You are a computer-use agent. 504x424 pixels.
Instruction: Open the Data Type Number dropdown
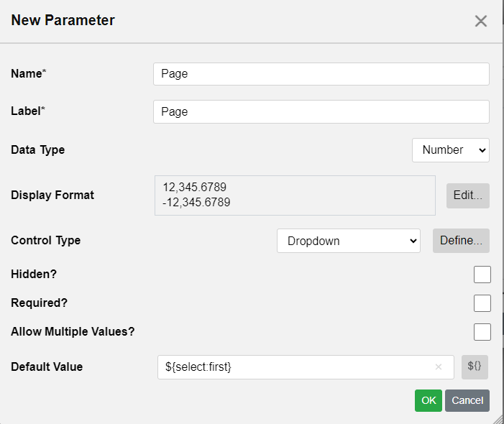(x=451, y=150)
